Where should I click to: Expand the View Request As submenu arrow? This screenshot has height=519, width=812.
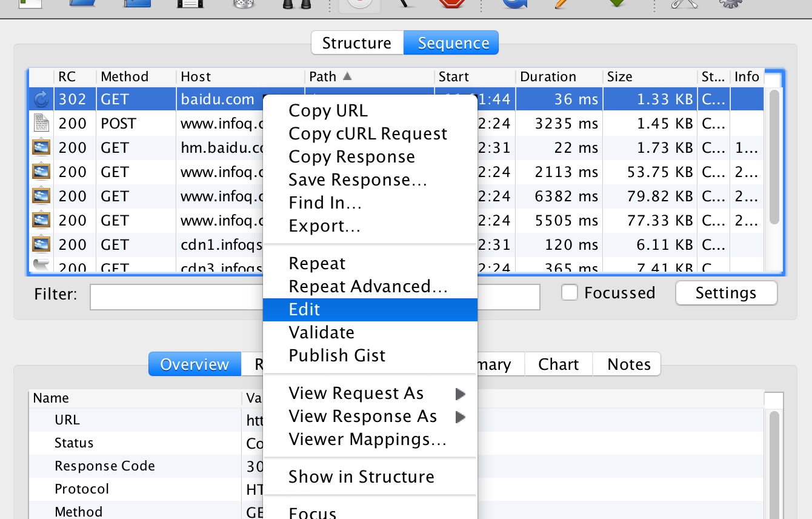[x=461, y=394]
